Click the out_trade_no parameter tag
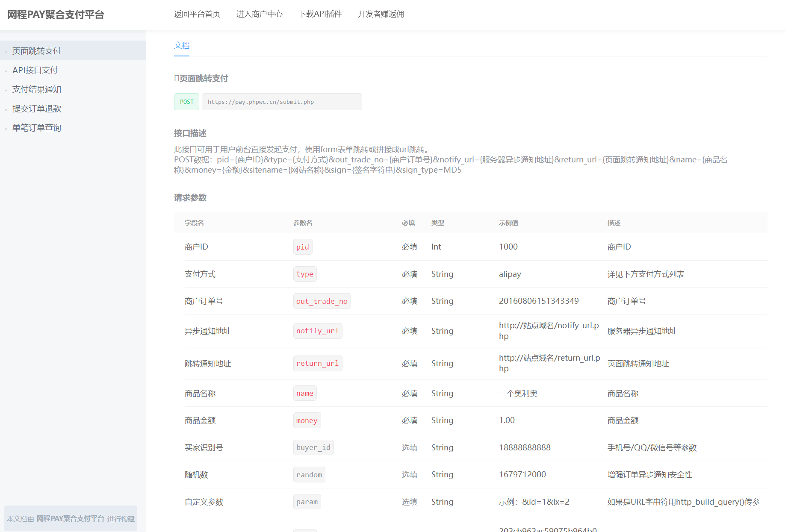Screen dimensions: 785x532 pos(322,301)
